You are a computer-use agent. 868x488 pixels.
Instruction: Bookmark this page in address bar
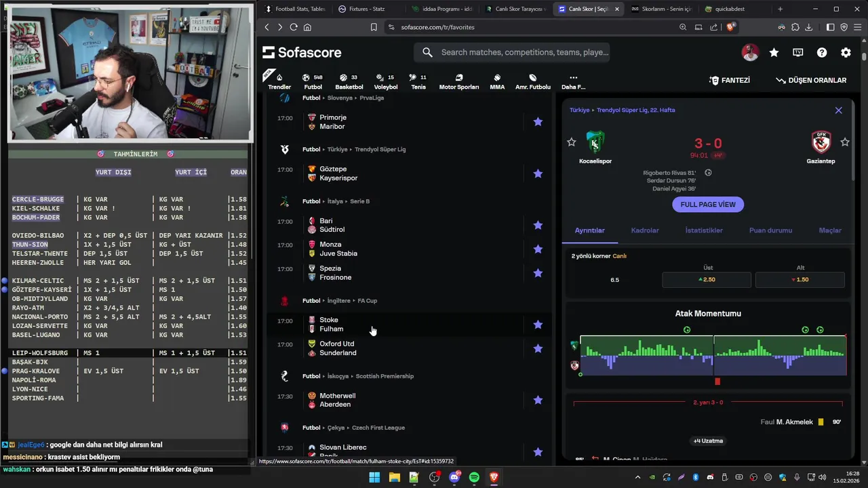[x=374, y=27]
